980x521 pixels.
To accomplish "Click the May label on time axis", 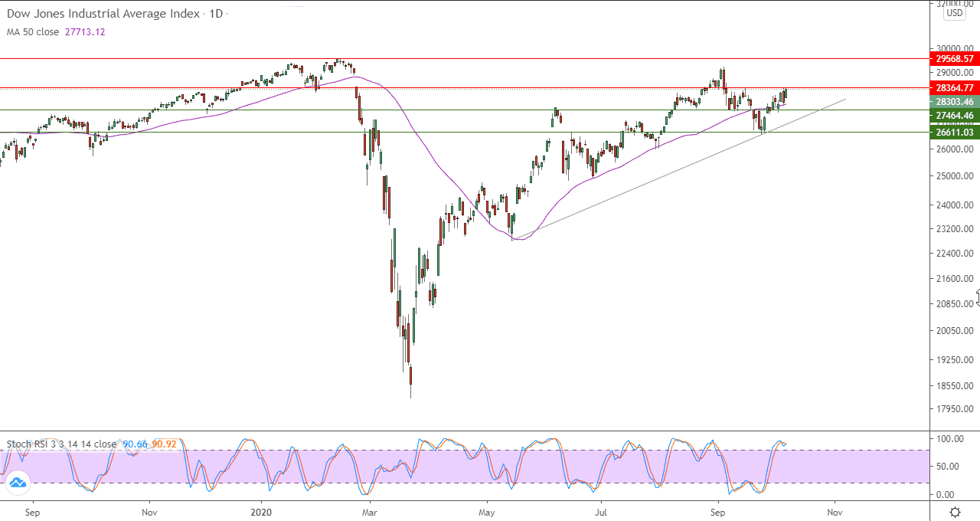I will click(x=486, y=511).
